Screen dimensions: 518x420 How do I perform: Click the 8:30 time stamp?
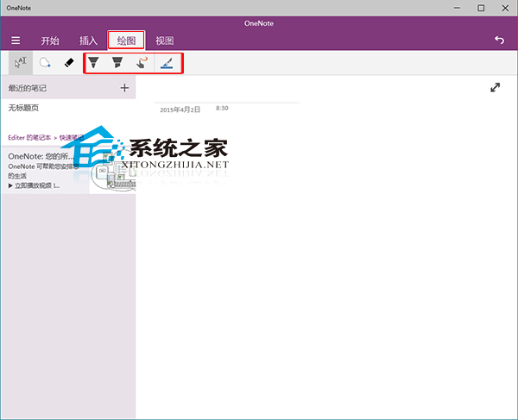pos(222,108)
